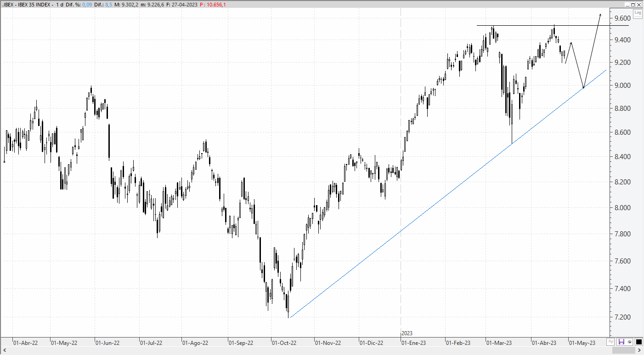This screenshot has width=644, height=355.
Task: Click the 7.400 price axis label
Action: [622, 289]
